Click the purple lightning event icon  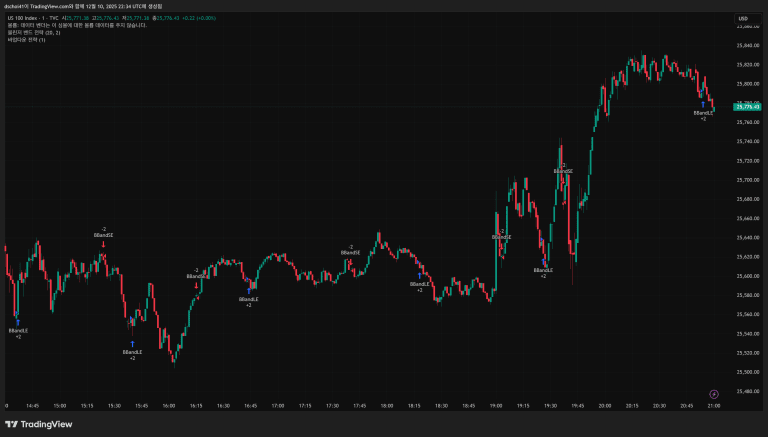click(713, 394)
